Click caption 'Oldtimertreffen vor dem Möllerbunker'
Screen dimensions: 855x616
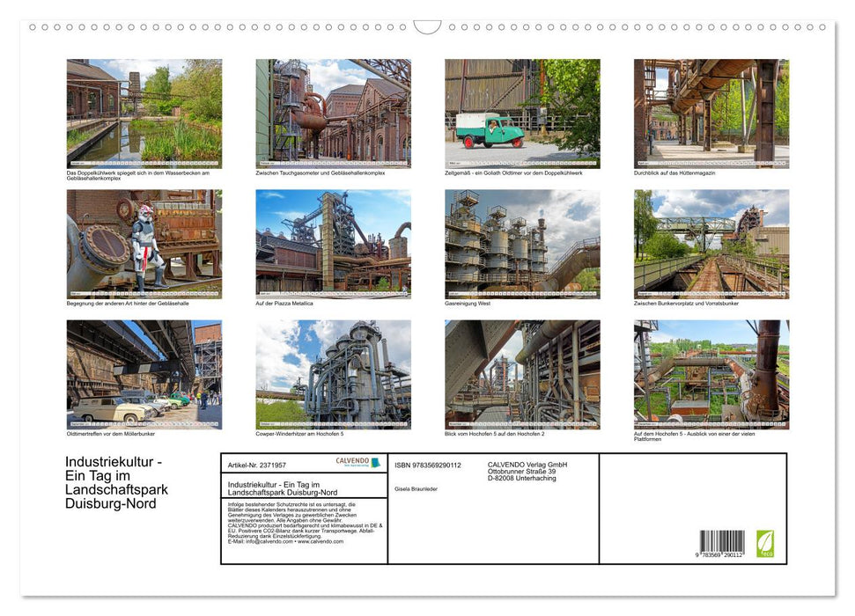coord(111,434)
